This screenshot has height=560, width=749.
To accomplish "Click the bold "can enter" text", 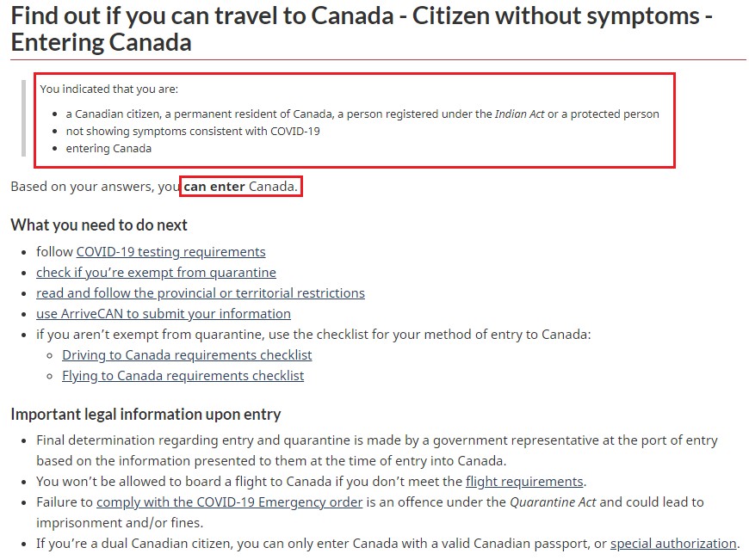I will (214, 186).
